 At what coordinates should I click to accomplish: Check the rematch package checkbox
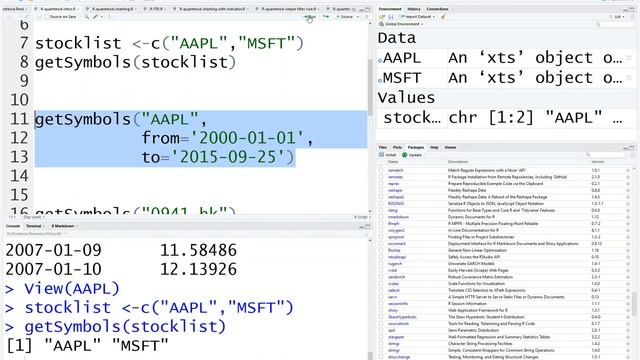pyautogui.click(x=381, y=170)
